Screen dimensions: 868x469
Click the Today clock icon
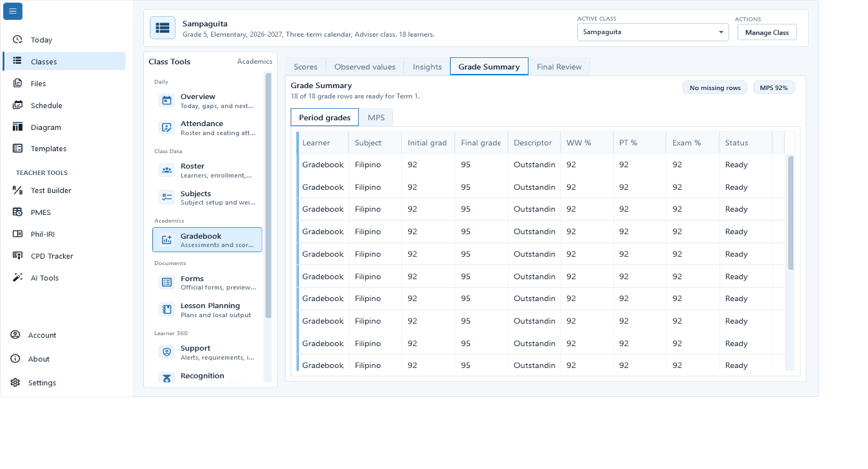click(x=17, y=40)
